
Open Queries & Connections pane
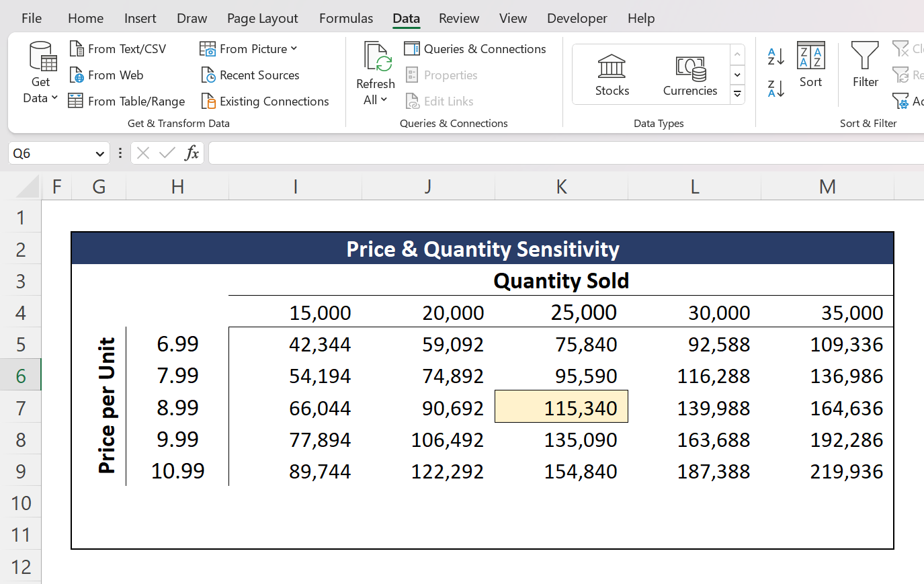pyautogui.click(x=475, y=48)
